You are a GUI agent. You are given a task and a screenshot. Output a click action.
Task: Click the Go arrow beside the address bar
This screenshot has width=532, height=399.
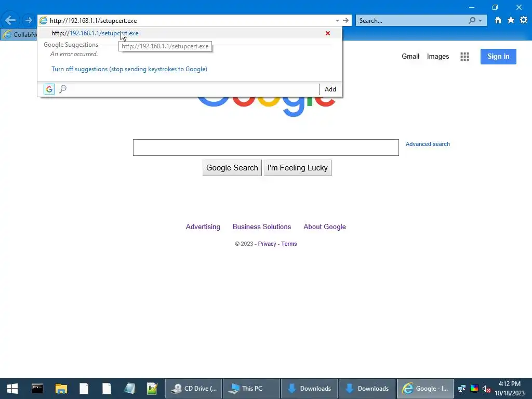point(345,20)
